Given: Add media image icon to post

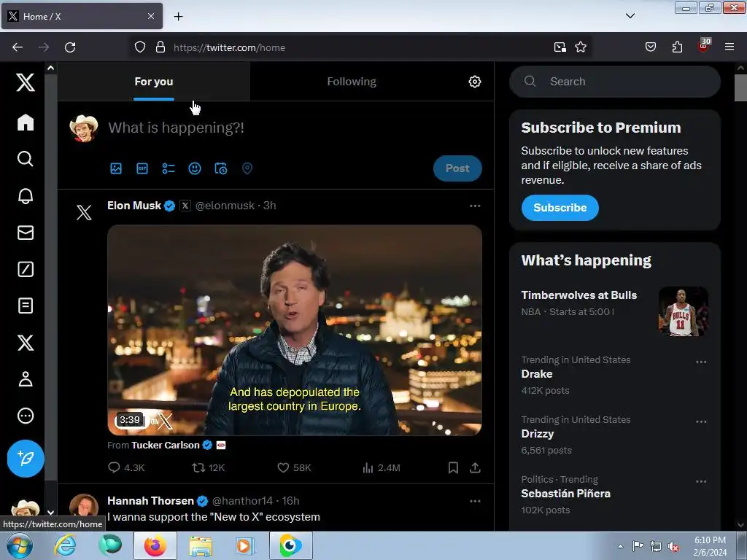Looking at the screenshot, I should click(116, 168).
